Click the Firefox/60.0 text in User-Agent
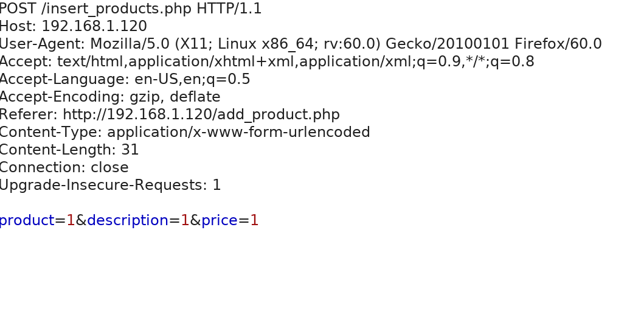The width and height of the screenshot is (644, 314). 558,44
